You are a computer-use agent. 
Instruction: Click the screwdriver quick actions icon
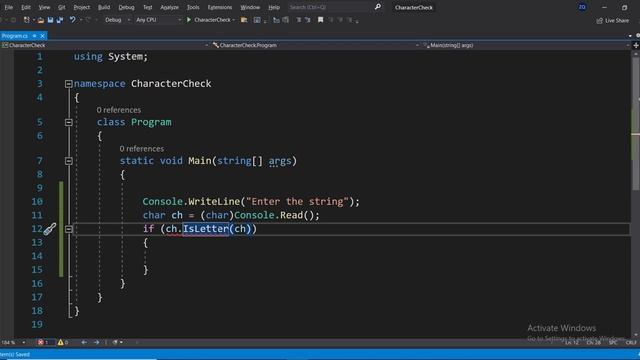50,229
